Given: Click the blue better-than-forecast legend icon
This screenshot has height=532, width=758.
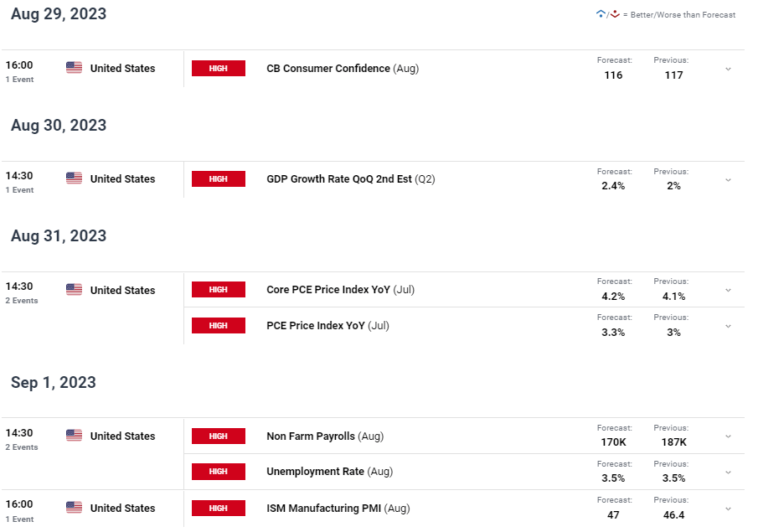Looking at the screenshot, I should (601, 14).
